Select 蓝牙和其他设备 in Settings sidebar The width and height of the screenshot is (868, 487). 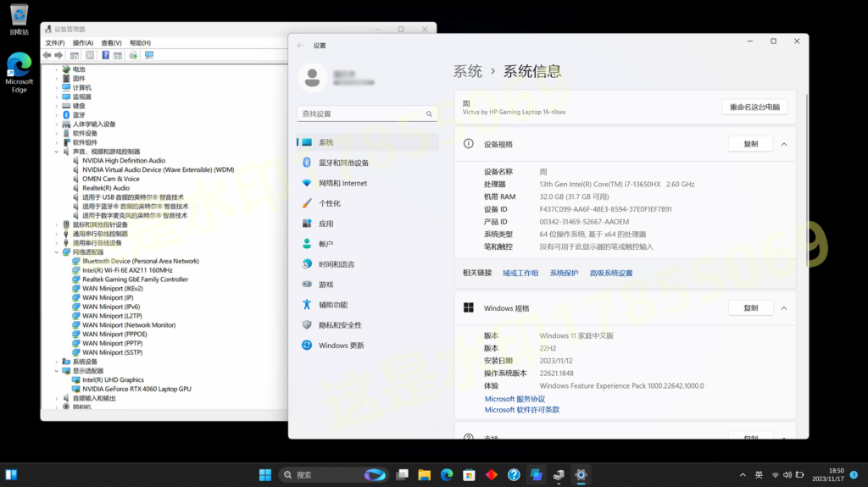[x=368, y=163]
